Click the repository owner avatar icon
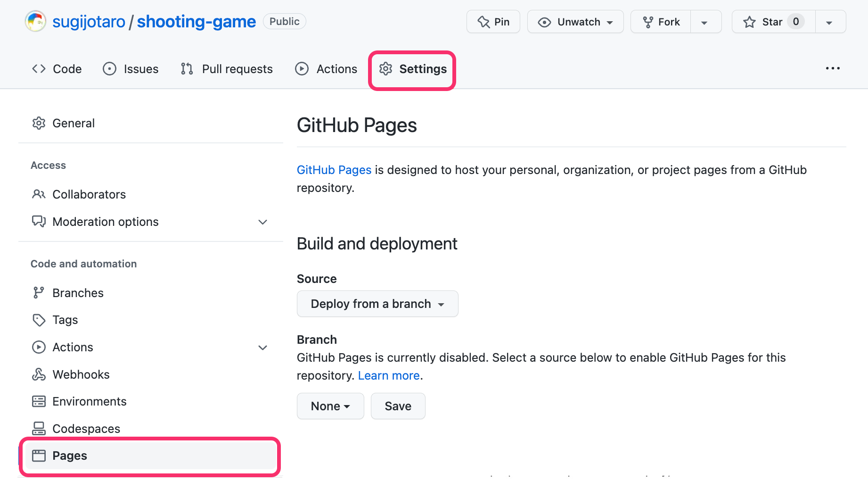The height and width of the screenshot is (489, 868). pyautogui.click(x=35, y=21)
